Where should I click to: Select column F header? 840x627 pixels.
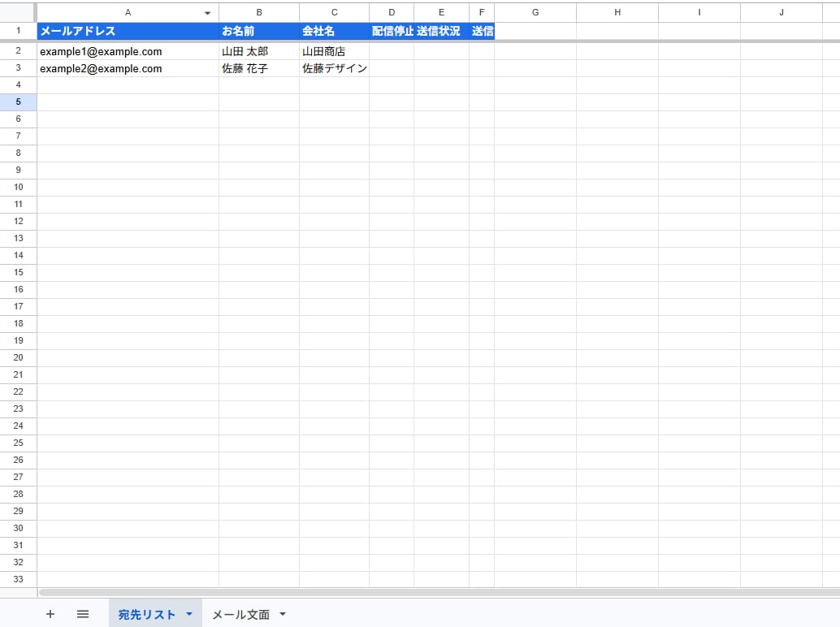(482, 12)
